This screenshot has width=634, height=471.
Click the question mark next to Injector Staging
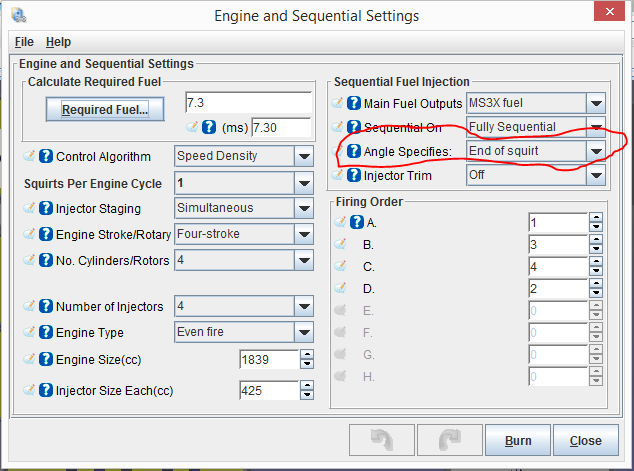coord(45,208)
